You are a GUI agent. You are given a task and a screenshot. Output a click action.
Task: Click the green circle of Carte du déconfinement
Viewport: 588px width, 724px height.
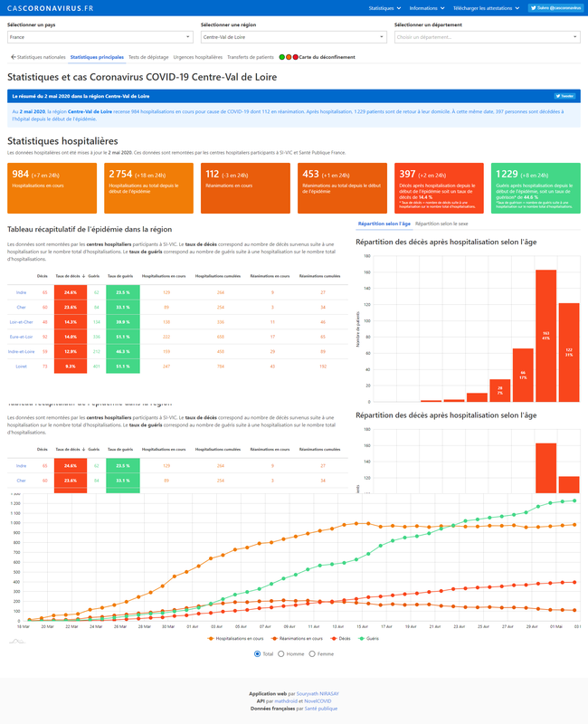click(282, 57)
